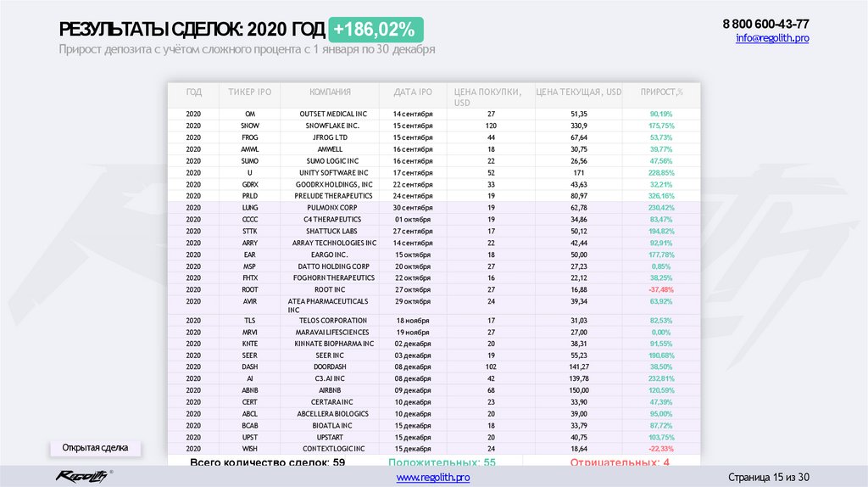The width and height of the screenshot is (868, 487).
Task: Select 'OUTSET MEDICAL INC' company cell
Action: (333, 115)
